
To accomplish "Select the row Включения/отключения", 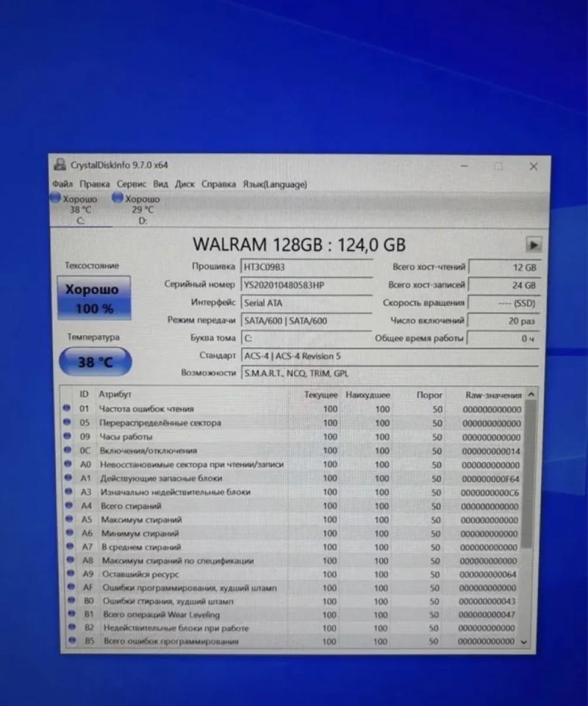I will tap(293, 451).
